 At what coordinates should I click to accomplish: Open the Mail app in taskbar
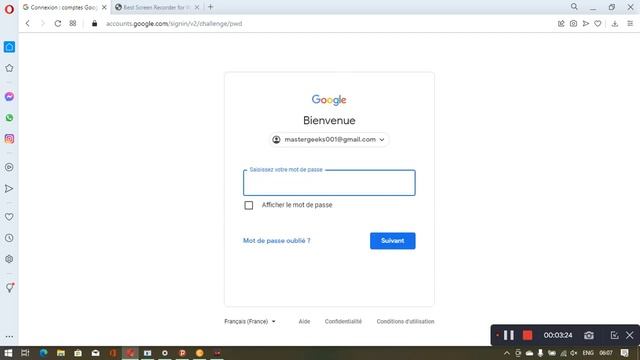[96, 353]
